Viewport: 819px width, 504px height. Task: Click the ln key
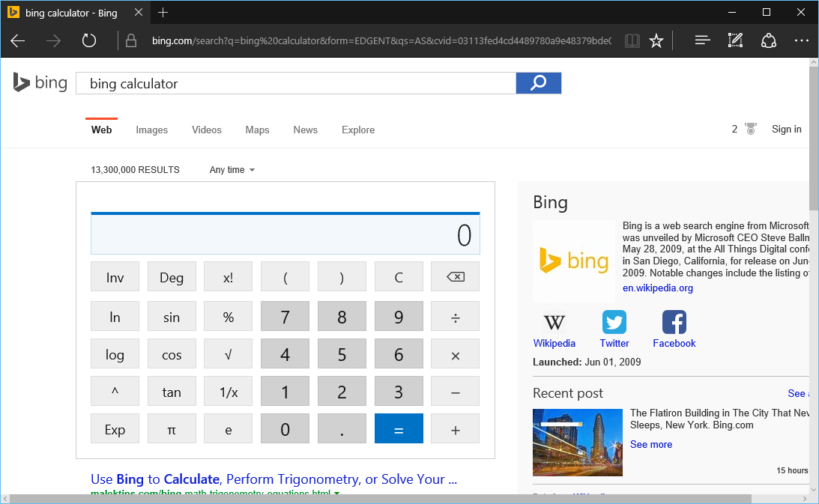point(115,317)
